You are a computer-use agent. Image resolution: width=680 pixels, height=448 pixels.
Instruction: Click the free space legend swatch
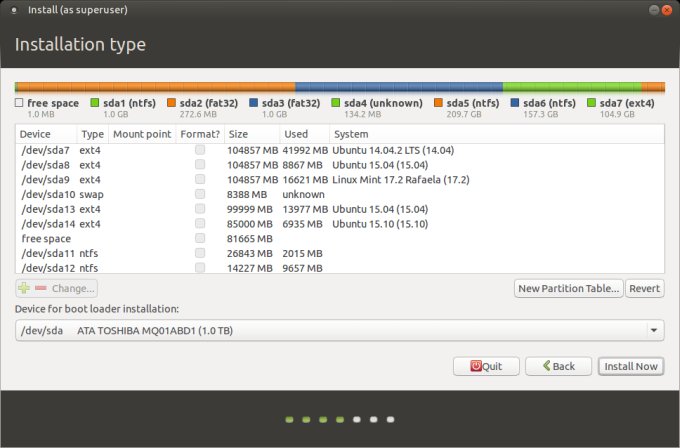coord(19,103)
